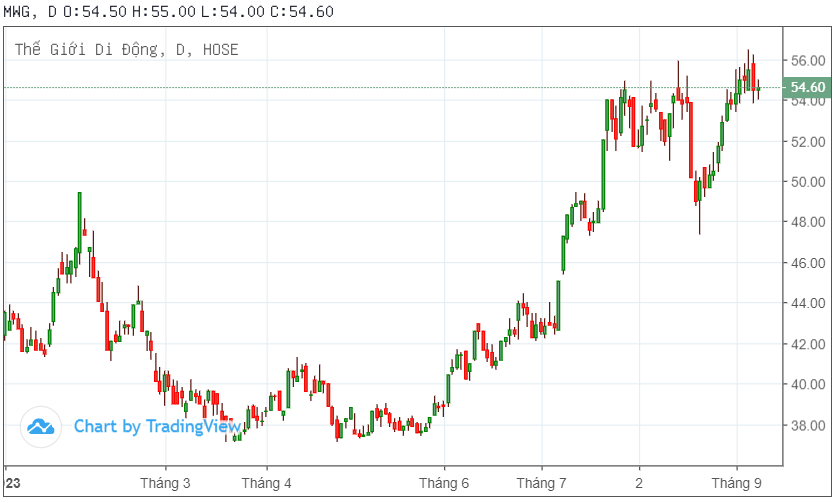Click the 44.00 price axis label
The height and width of the screenshot is (503, 834).
pos(808,303)
